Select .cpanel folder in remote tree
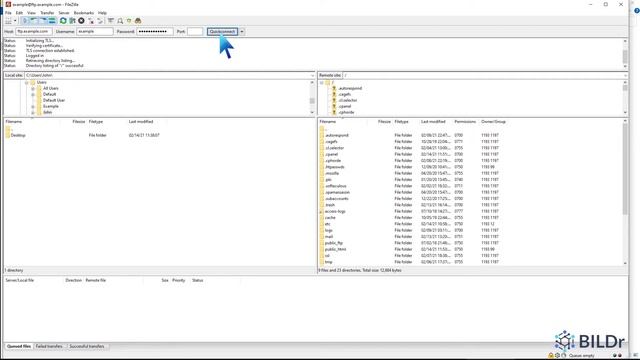The image size is (640, 360). (x=345, y=106)
